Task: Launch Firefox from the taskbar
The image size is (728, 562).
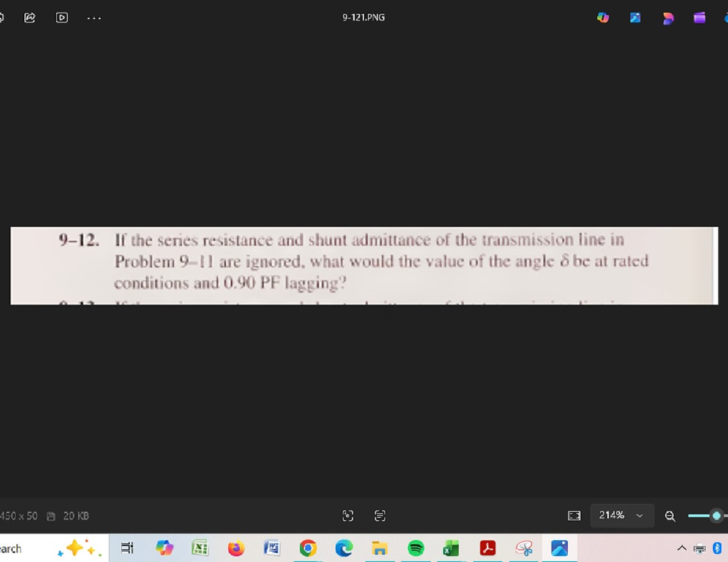Action: click(x=236, y=549)
